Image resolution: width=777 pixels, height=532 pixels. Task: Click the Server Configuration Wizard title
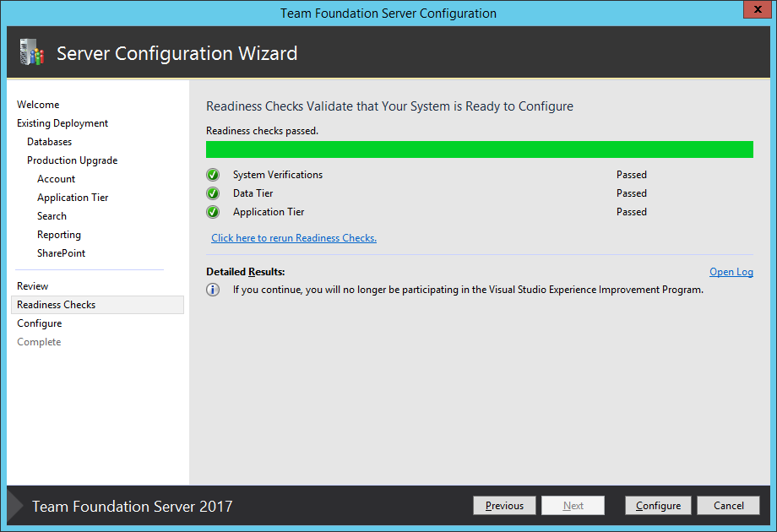[177, 53]
